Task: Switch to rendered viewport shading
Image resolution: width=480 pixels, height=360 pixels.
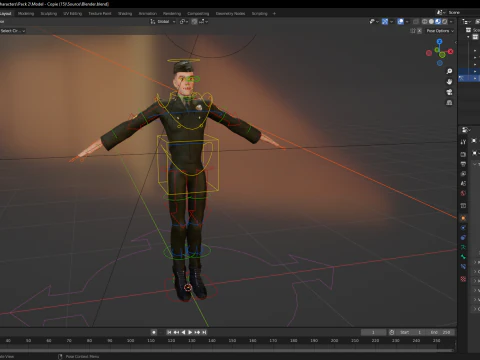Action: [445, 22]
